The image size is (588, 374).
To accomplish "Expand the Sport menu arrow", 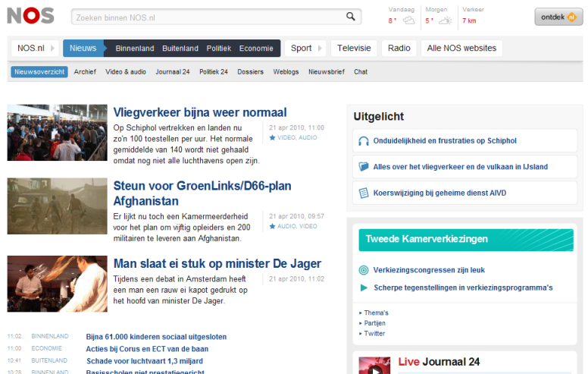I will (x=320, y=48).
